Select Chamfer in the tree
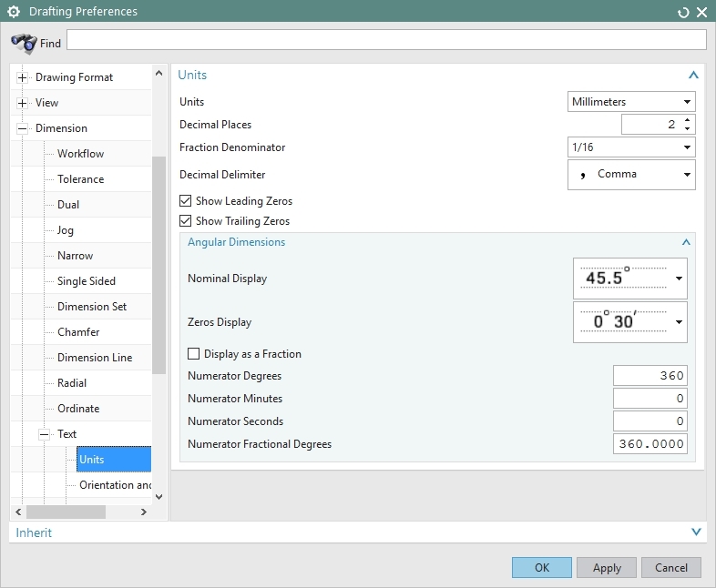 click(x=78, y=332)
